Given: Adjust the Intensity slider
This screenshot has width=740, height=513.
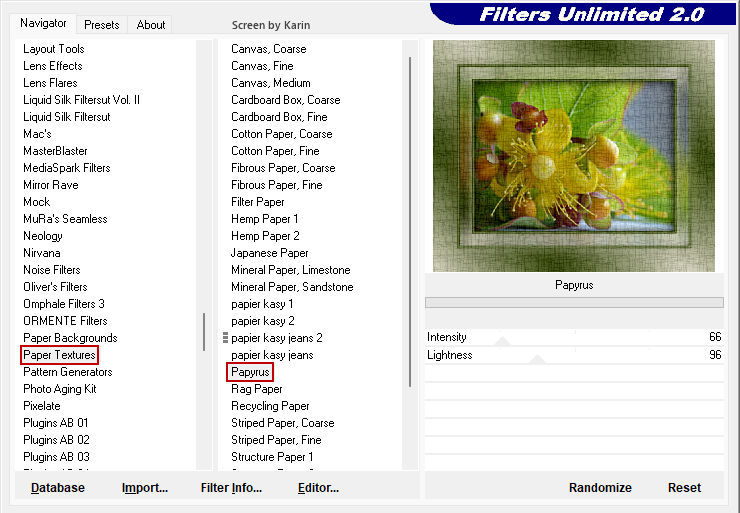Looking at the screenshot, I should 573,338.
